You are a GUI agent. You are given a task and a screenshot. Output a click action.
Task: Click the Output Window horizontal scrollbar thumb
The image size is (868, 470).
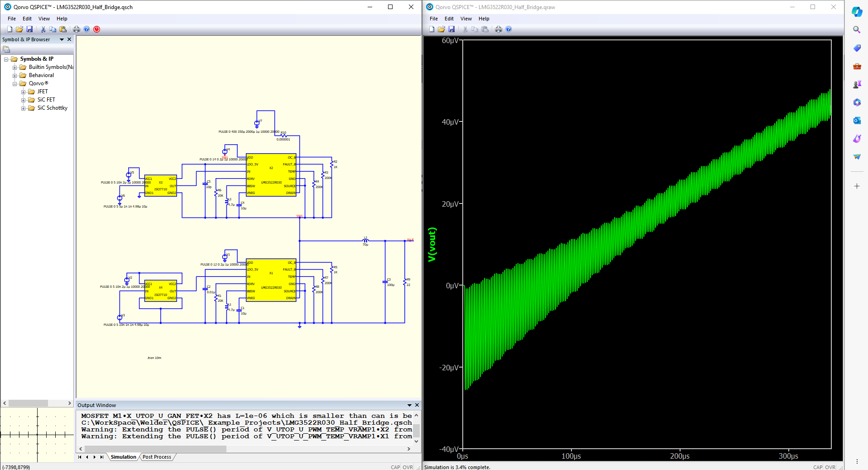pyautogui.click(x=155, y=449)
